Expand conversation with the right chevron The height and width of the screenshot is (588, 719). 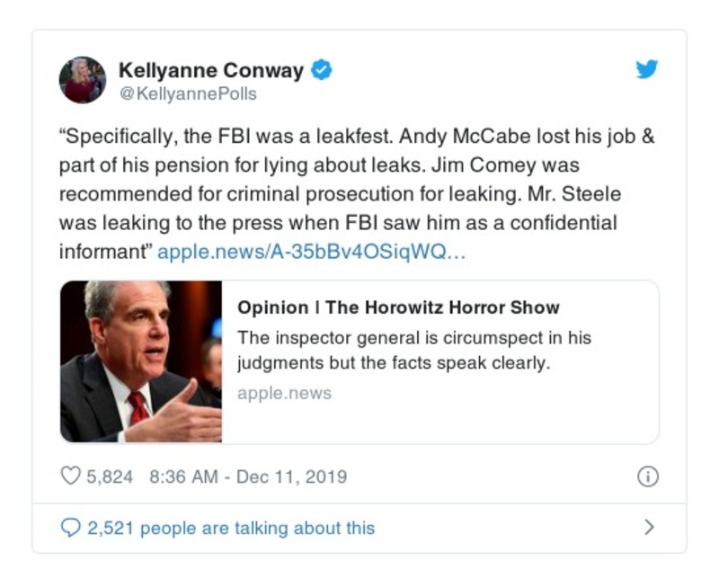tap(649, 528)
